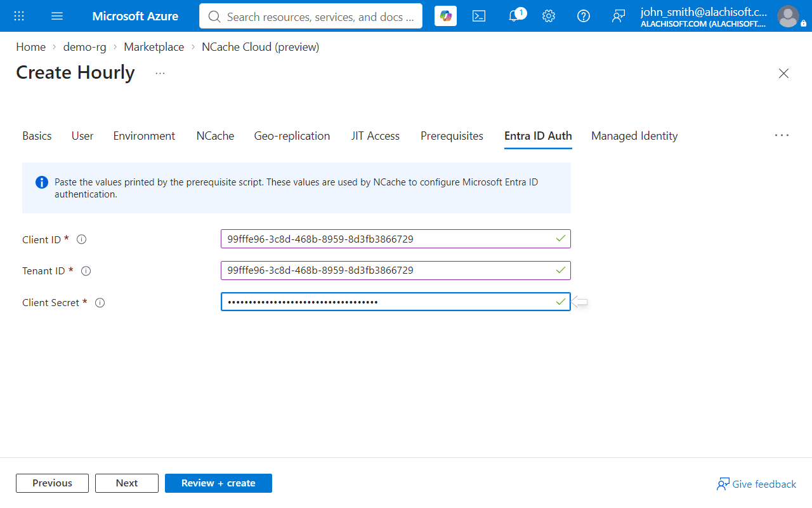Focus the Tenant ID input field
Screen dimensions: 812x508
396,271
